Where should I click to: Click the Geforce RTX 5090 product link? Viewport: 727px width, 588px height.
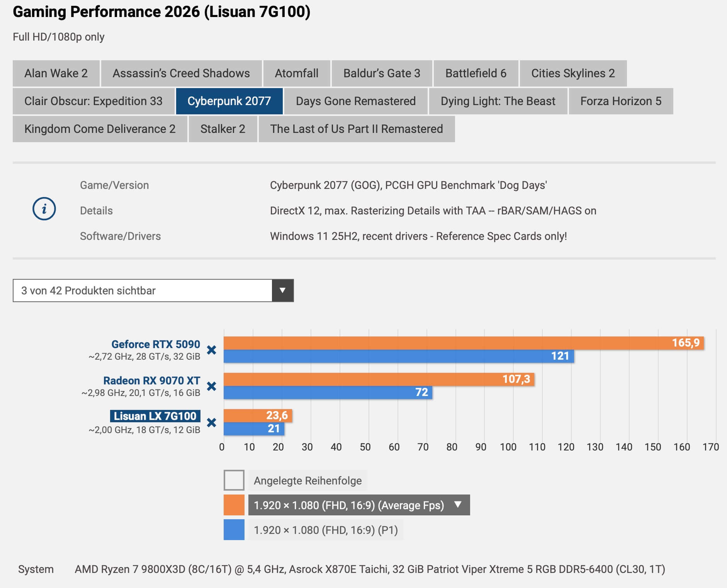(156, 344)
